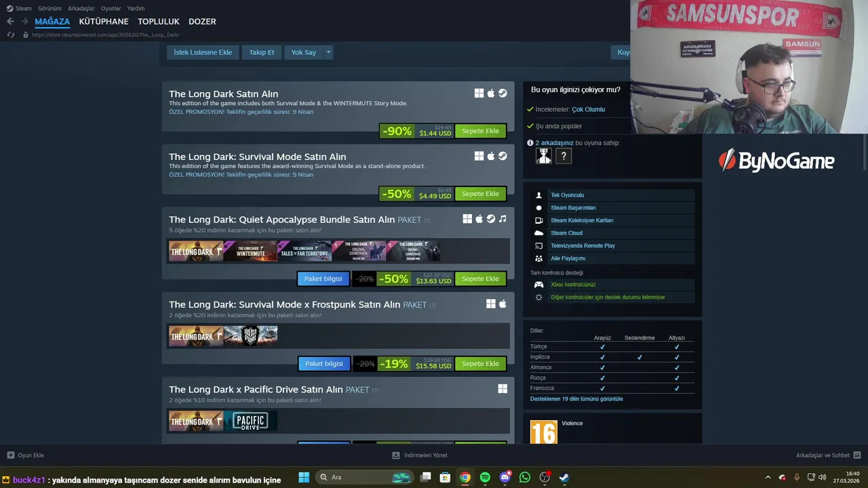Go forward with the Steam forward arrow

24,22
